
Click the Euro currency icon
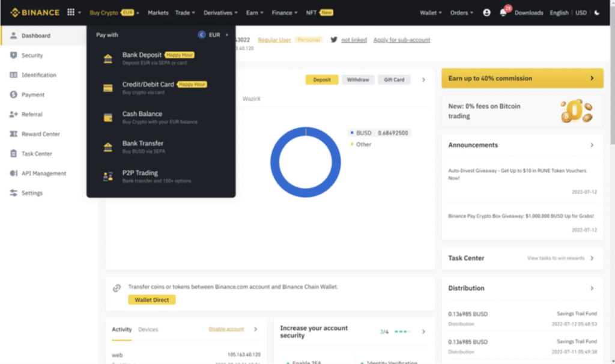coord(202,35)
